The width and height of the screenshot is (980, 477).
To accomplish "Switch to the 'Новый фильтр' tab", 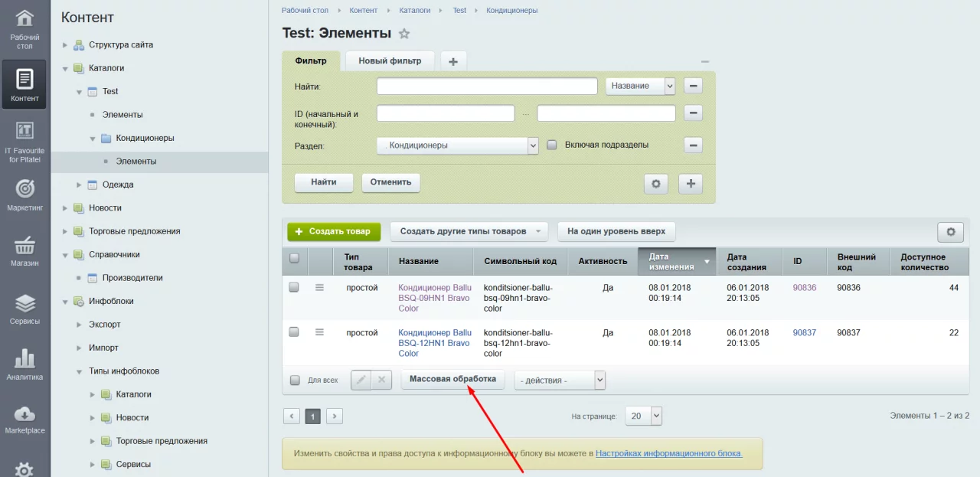I will point(390,61).
